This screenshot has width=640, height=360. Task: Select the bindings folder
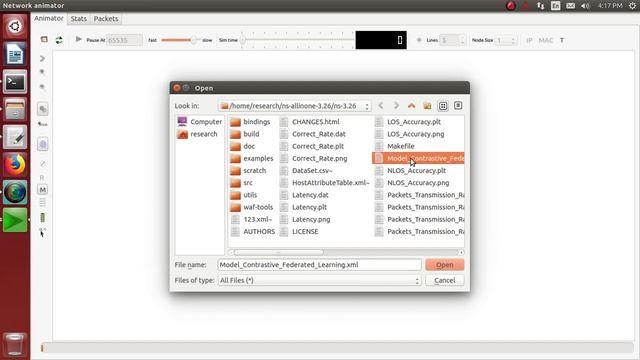[x=250, y=122]
